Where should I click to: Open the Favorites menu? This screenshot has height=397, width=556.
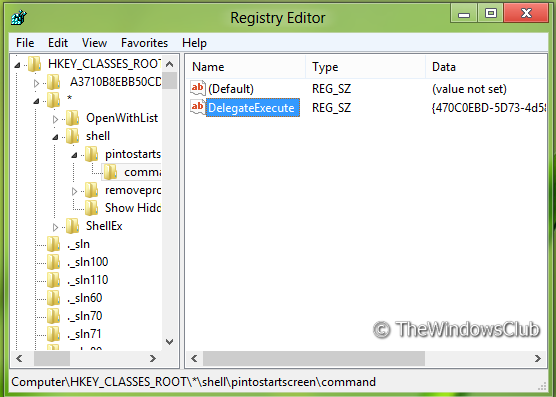click(144, 43)
